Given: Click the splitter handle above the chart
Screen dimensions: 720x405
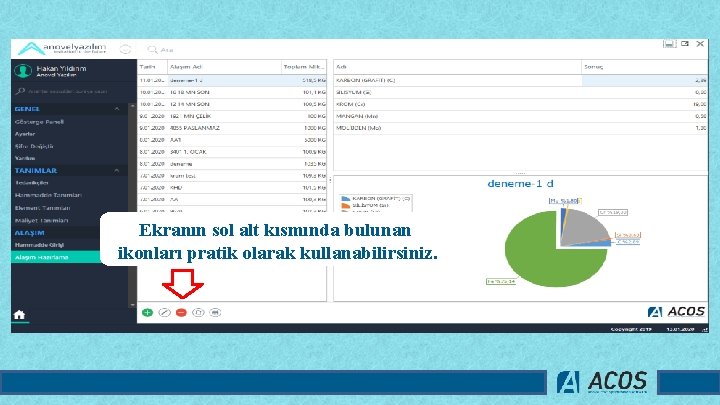Looking at the screenshot, I should click(520, 173).
